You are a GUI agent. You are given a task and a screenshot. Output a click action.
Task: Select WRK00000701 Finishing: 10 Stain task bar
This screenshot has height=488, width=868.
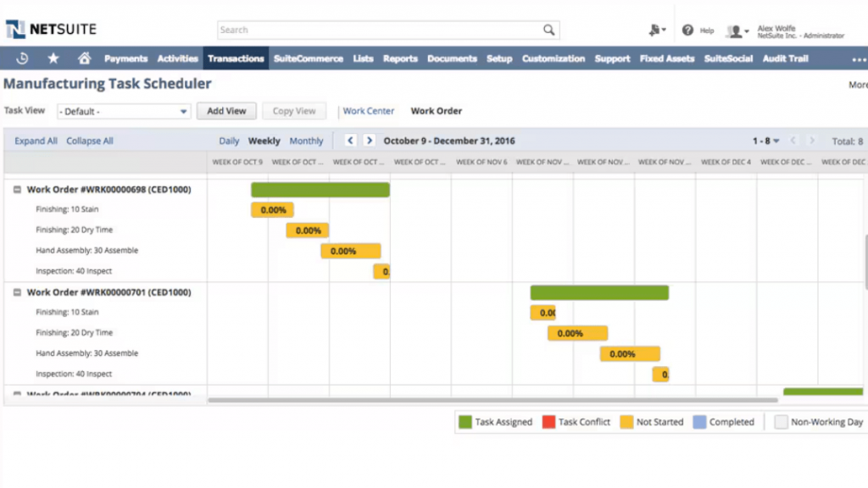543,313
